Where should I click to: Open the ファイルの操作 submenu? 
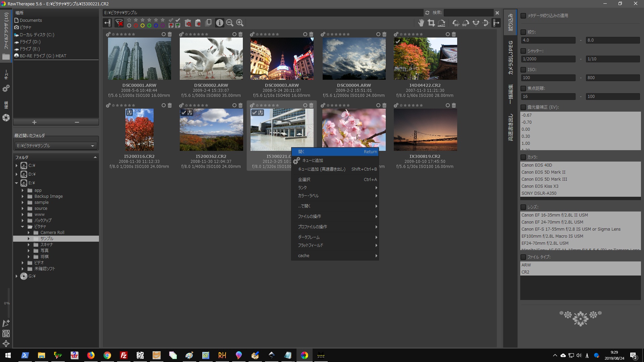coord(335,217)
